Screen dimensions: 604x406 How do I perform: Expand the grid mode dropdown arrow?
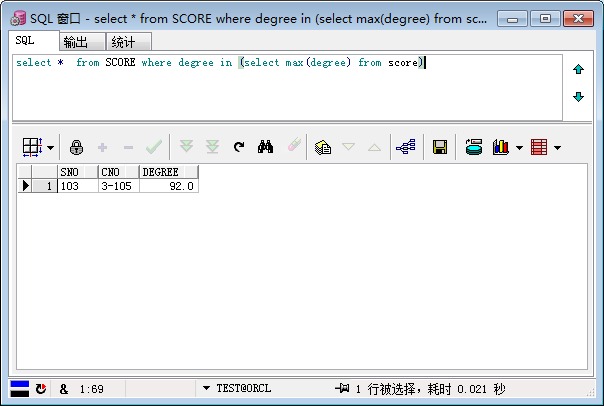coord(50,148)
